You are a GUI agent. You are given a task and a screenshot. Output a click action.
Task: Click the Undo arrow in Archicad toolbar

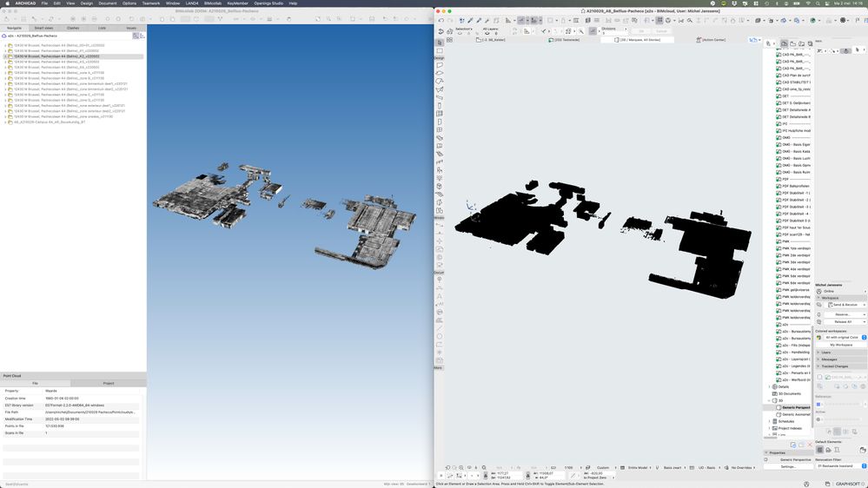441,20
